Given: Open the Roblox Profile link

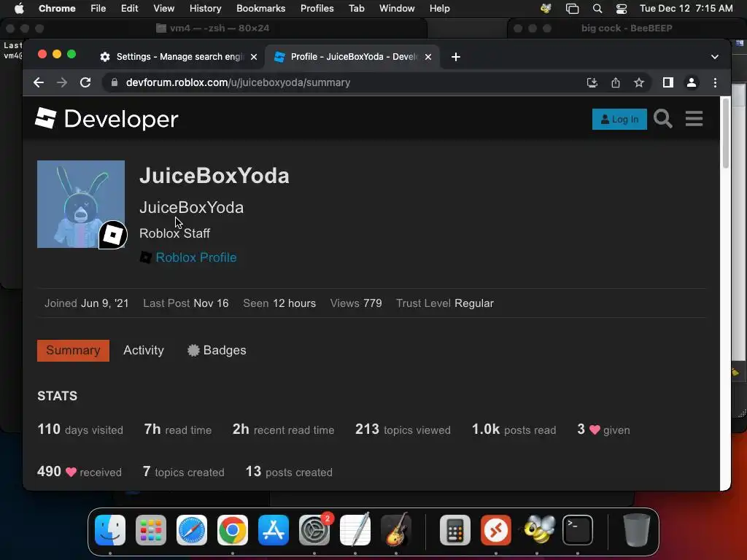Looking at the screenshot, I should 196,257.
